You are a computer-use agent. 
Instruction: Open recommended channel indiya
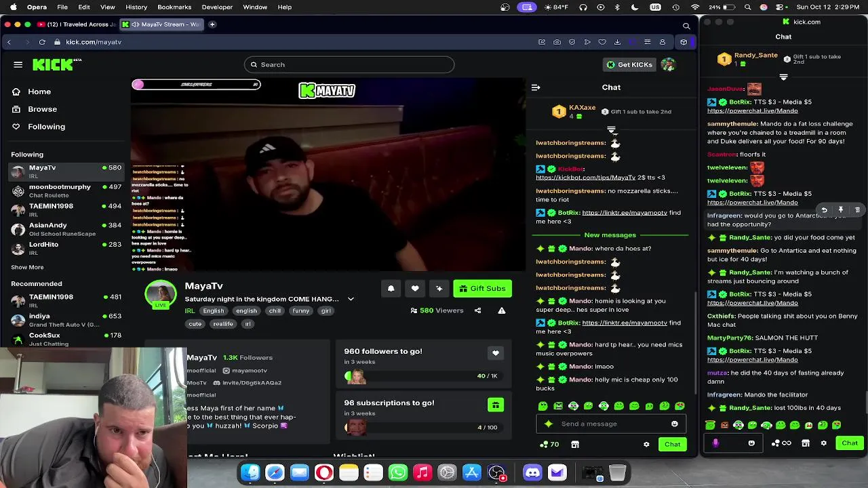click(x=66, y=320)
